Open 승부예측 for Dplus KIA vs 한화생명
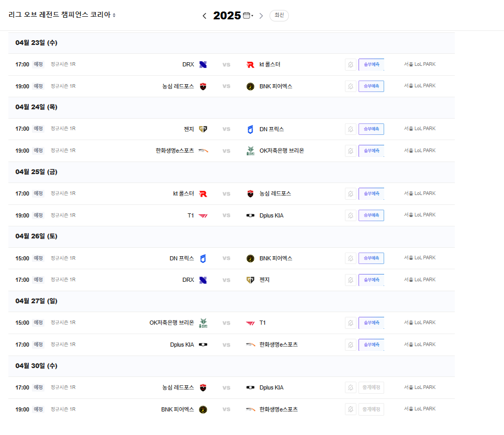Screen dimensions: 504x435 click(371, 345)
